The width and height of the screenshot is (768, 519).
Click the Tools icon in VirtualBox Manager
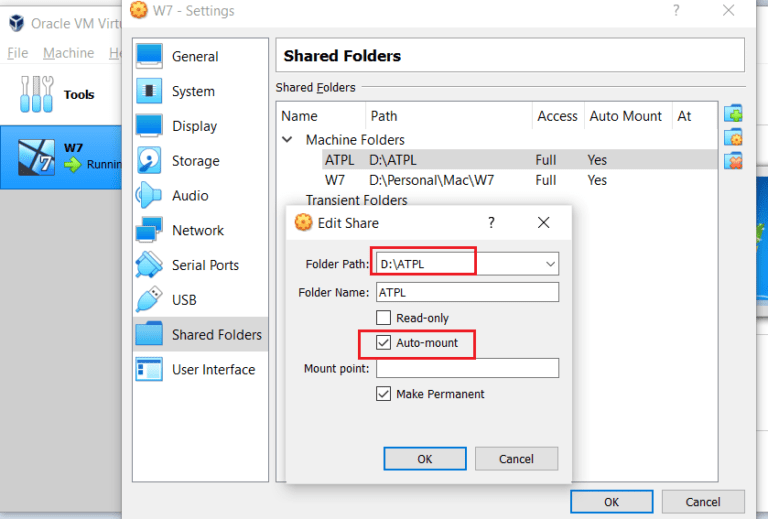tap(37, 94)
